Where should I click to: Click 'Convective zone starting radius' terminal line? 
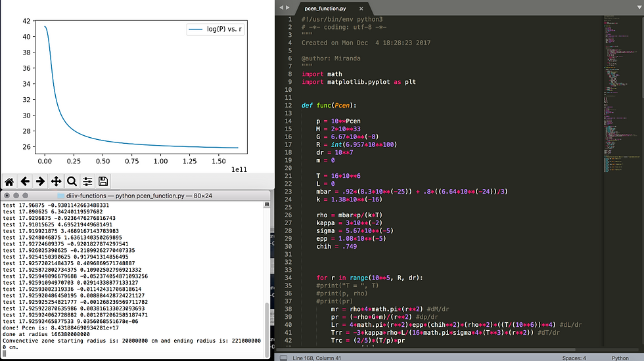pos(131,344)
